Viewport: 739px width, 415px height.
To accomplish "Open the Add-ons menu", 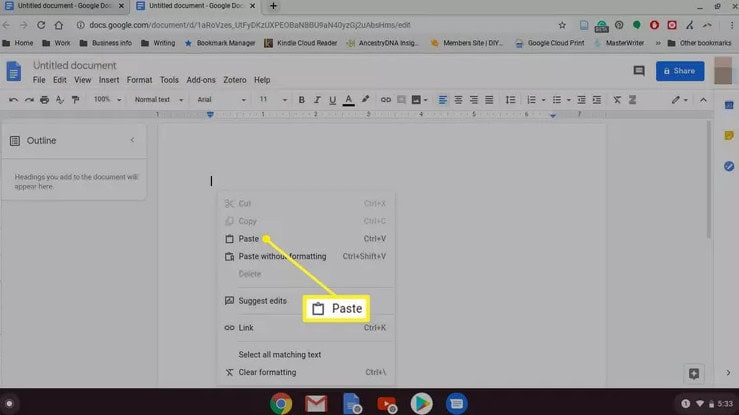I will point(201,80).
